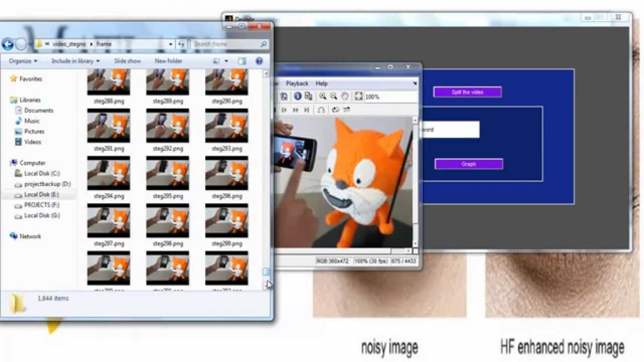Screen dimensions: 644x362
Task: Click the file list scroll-down arrow
Action: click(266, 285)
